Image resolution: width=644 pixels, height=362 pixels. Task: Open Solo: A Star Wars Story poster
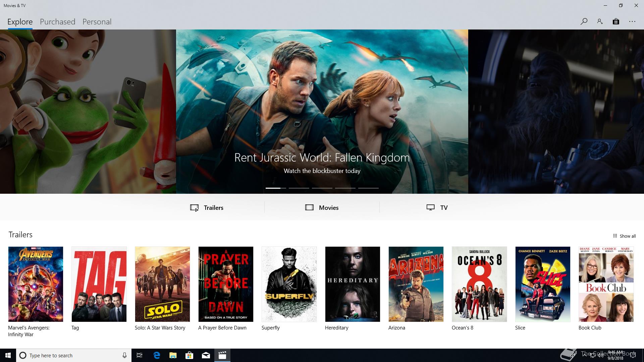pyautogui.click(x=162, y=284)
